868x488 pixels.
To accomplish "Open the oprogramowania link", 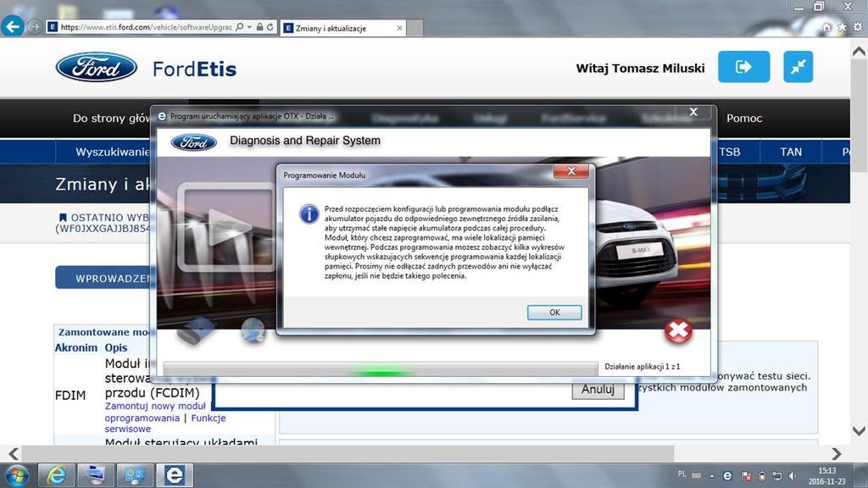I will coord(142,419).
